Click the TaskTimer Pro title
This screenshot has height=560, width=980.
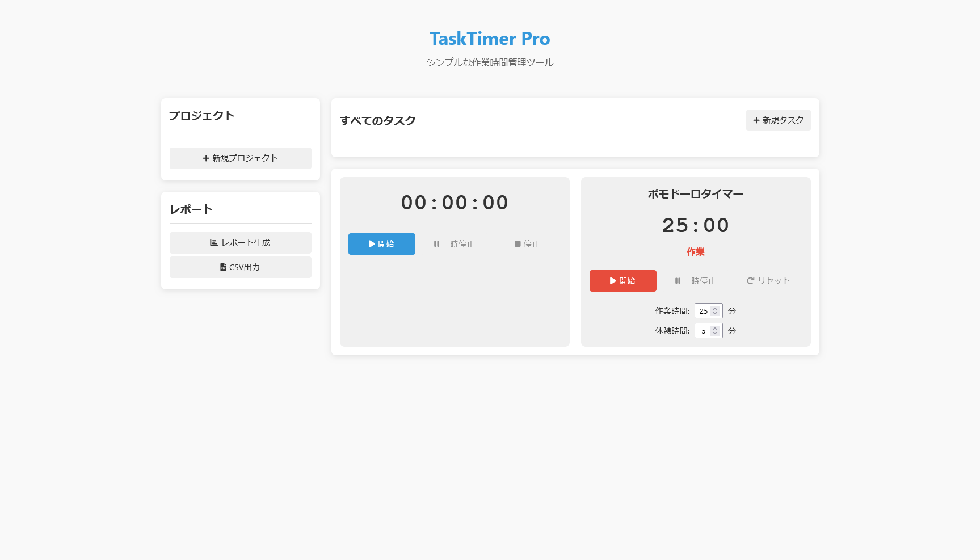[x=490, y=39]
